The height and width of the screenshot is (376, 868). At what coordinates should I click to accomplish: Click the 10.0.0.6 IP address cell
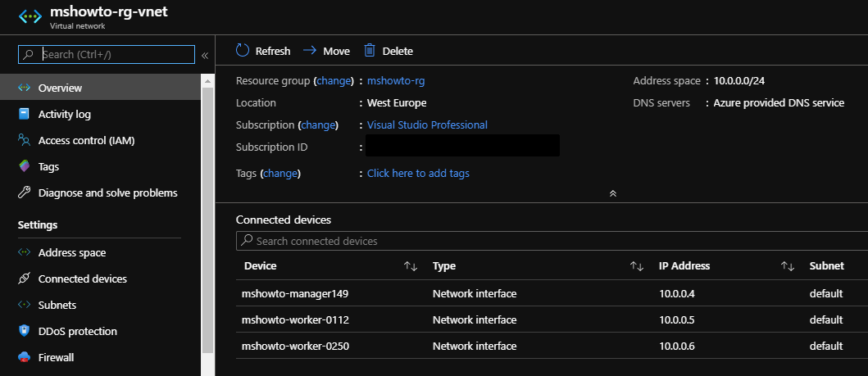(676, 347)
